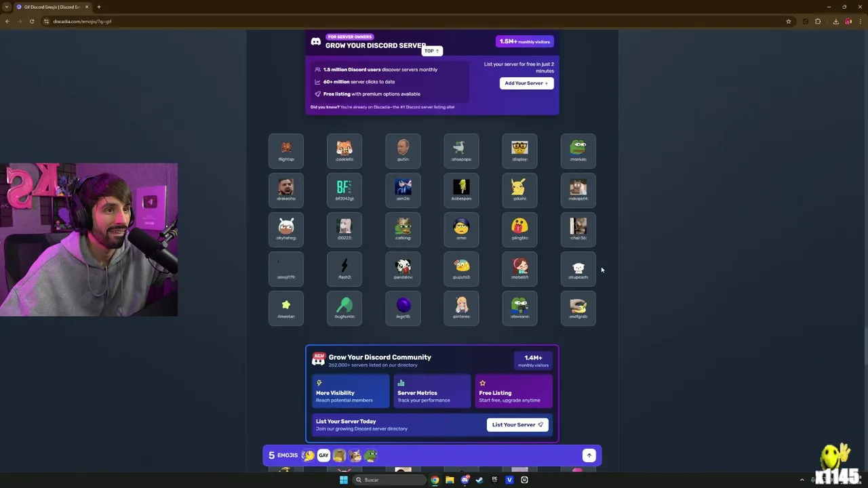Select the :aim26: emoji

(x=403, y=190)
